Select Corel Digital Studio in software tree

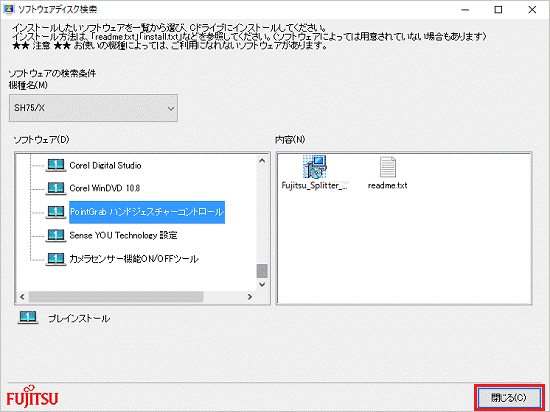pos(105,166)
